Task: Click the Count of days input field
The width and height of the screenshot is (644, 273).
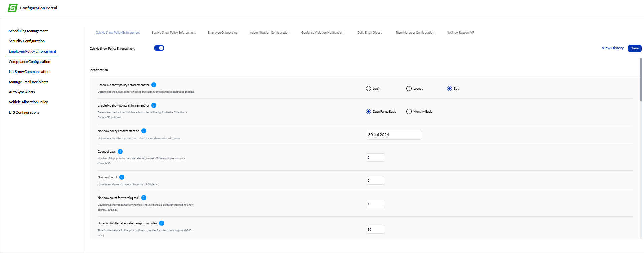Action: click(x=375, y=158)
